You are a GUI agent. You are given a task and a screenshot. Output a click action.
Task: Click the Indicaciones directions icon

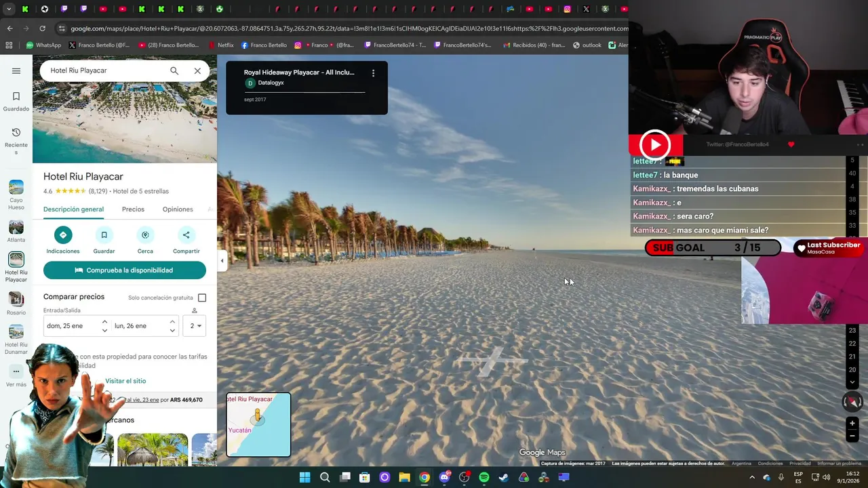[62, 235]
